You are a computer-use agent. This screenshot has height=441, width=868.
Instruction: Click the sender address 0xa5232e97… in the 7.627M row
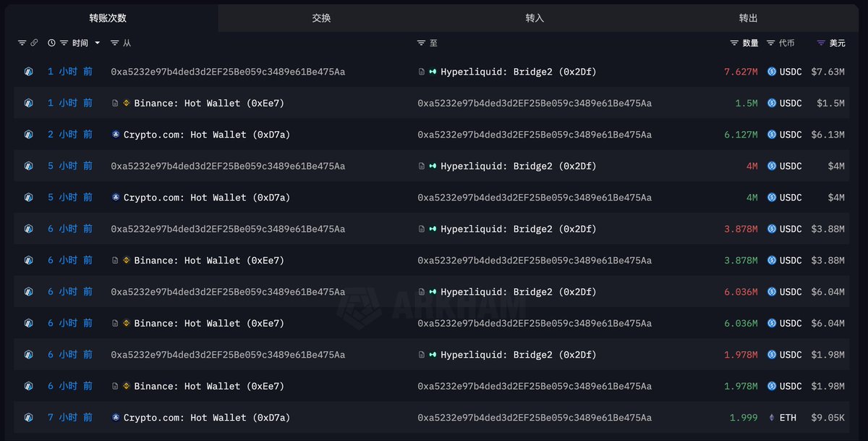(x=228, y=72)
